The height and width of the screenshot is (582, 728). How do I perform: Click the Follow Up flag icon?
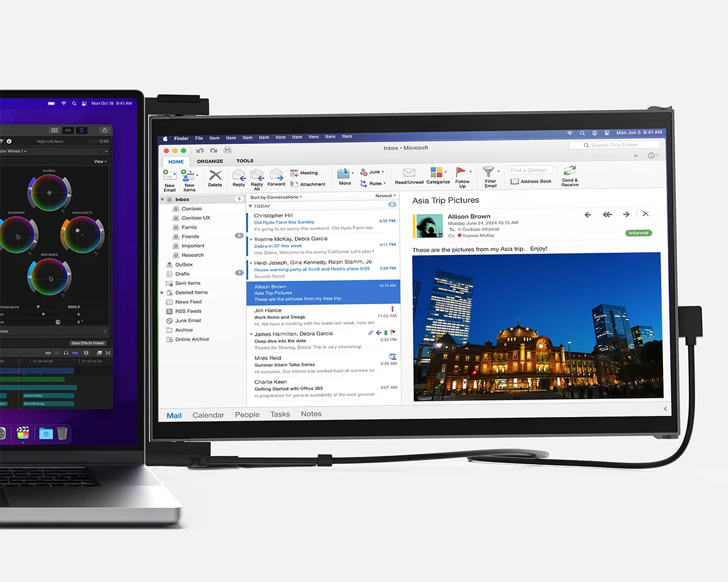[x=462, y=172]
